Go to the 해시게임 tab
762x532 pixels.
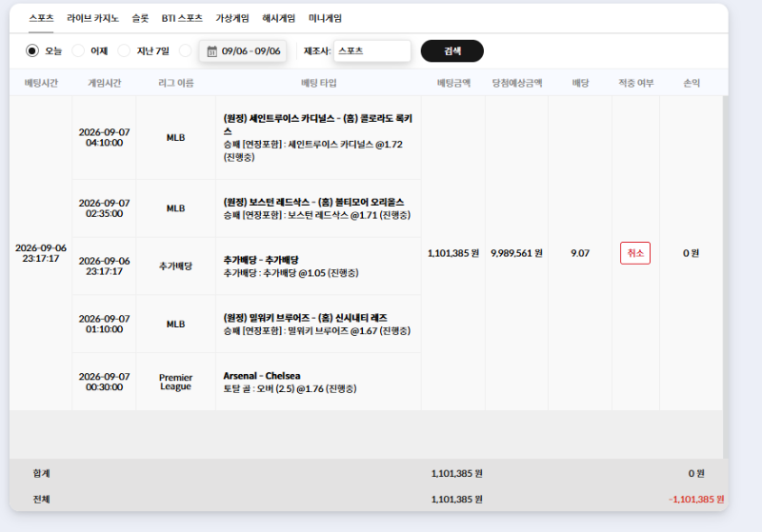pos(278,18)
